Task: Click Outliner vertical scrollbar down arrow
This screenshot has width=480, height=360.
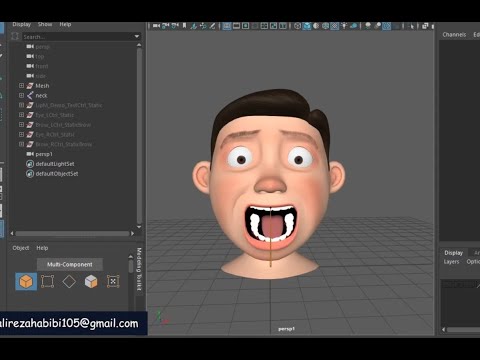Action: [139, 227]
